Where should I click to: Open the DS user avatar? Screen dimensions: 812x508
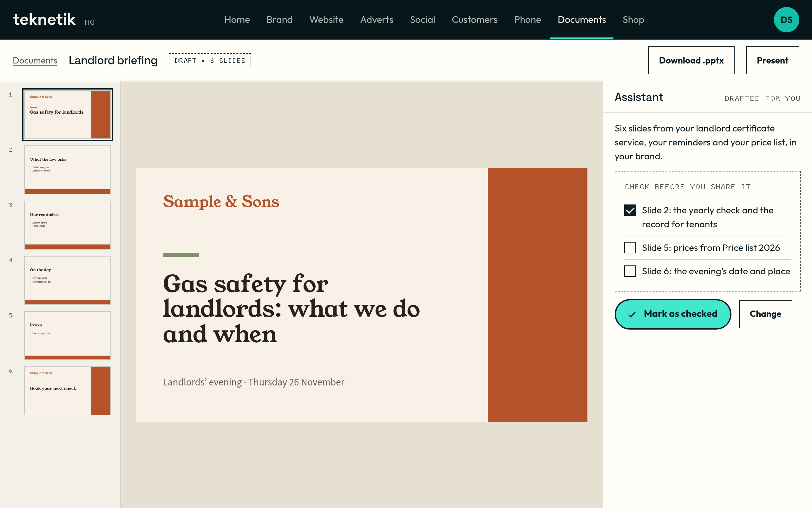(786, 20)
